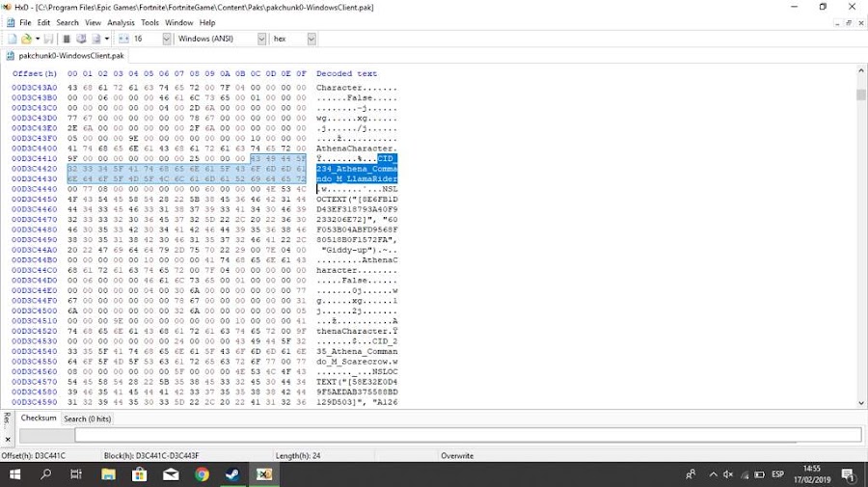Click the minimize inner document button
The width and height of the screenshot is (868, 487).
click(x=837, y=23)
